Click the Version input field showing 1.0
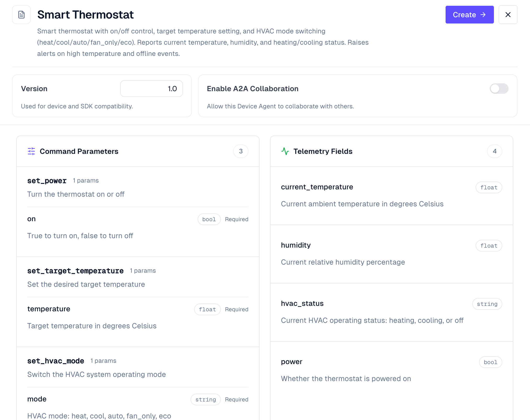The image size is (530, 420). (152, 89)
